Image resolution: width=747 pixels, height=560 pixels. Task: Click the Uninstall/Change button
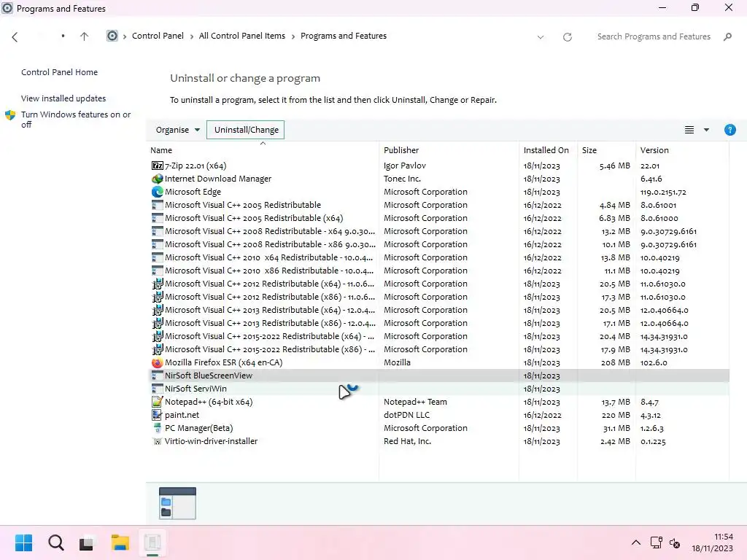tap(245, 130)
